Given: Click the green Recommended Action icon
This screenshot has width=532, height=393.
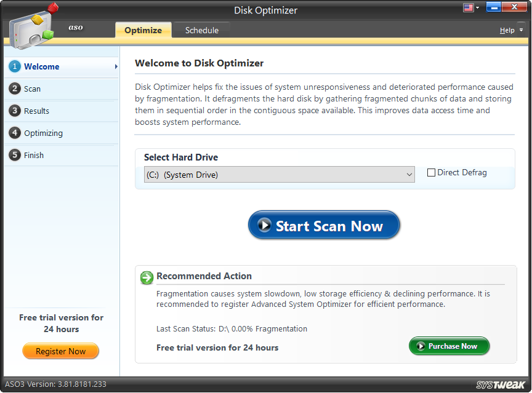Looking at the screenshot, I should click(147, 278).
